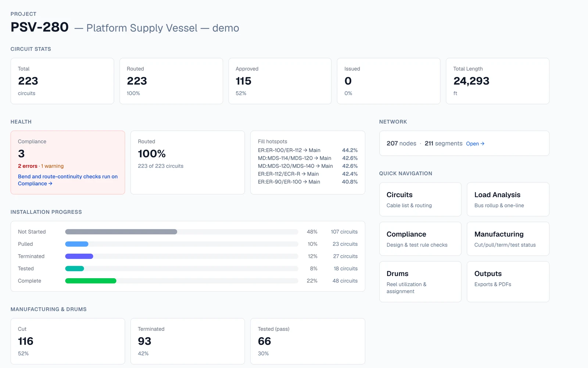Click hotspot MD:MDS-120/MDS-140 → Main
588x368 pixels.
[x=308, y=166]
